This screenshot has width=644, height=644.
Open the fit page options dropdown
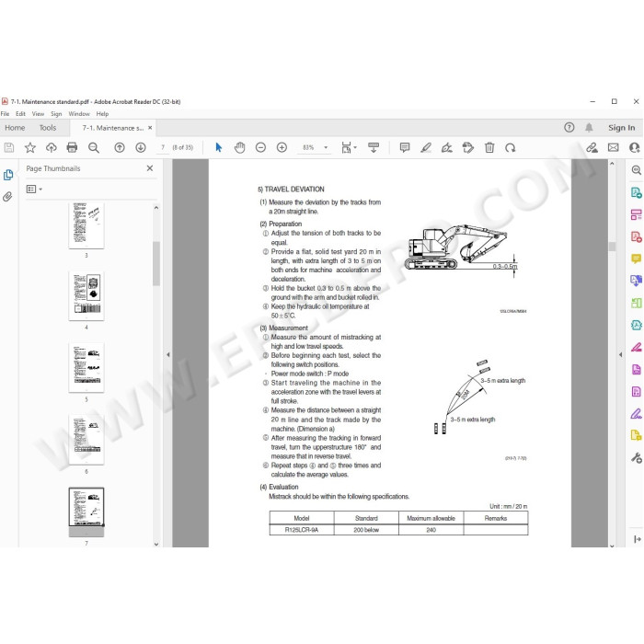click(x=349, y=147)
